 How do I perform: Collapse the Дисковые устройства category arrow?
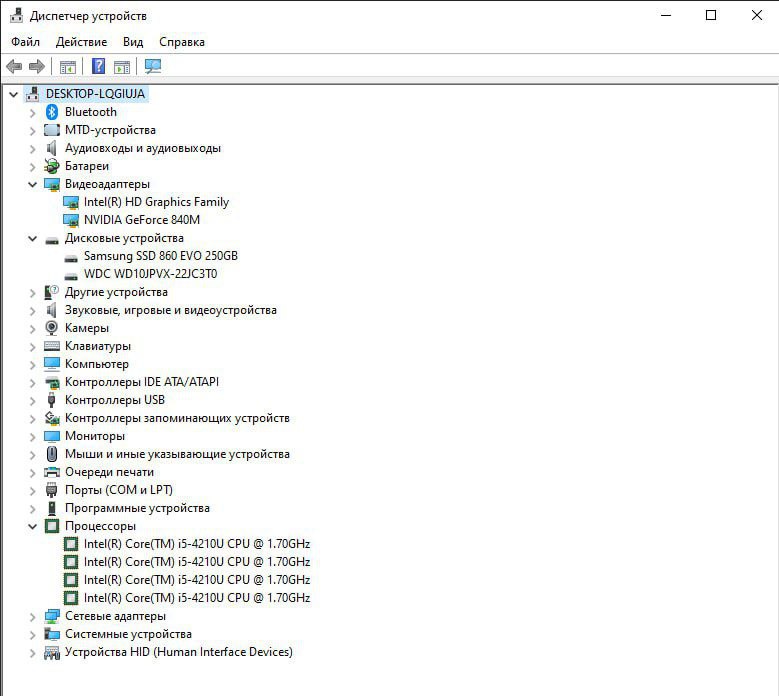(x=32, y=238)
